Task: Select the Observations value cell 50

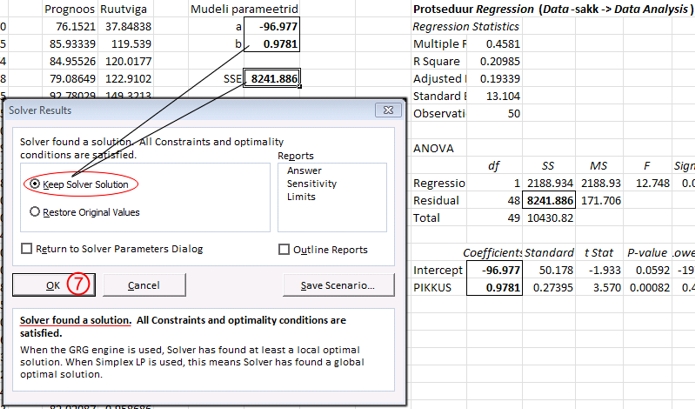Action: pos(494,113)
